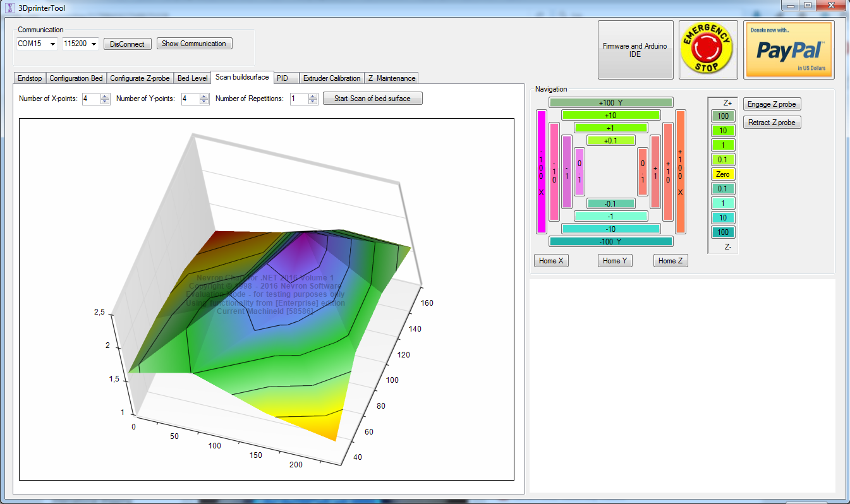Switch to the Bed Level tab

[192, 78]
